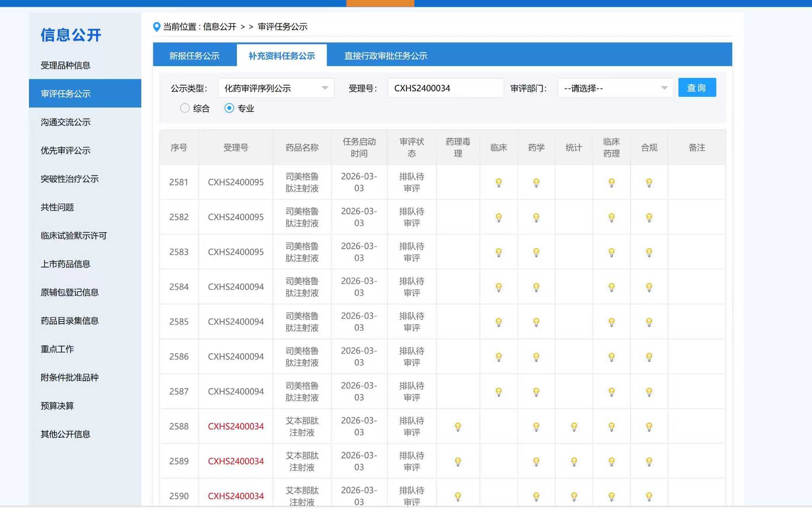Open 临床试验默示许可 in the sidebar
The width and height of the screenshot is (812, 508).
click(74, 236)
